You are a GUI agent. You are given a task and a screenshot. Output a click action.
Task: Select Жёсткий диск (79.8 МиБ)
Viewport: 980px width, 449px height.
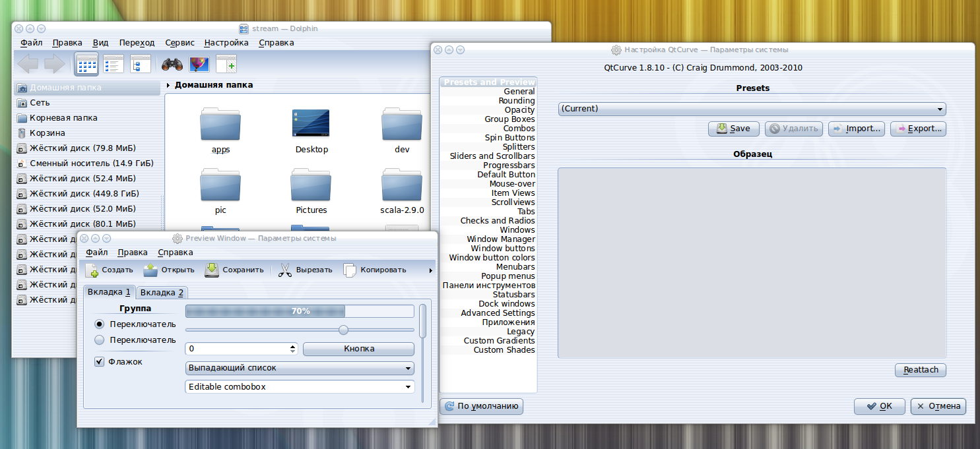[x=86, y=148]
